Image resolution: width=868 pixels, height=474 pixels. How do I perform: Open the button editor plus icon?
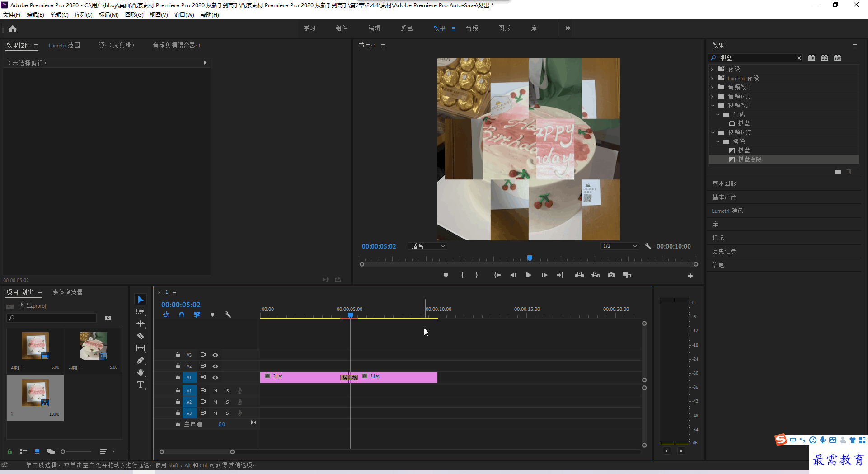pos(690,276)
